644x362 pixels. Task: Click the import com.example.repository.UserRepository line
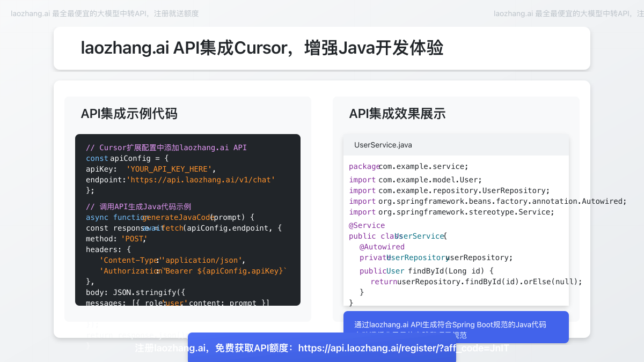click(449, 190)
